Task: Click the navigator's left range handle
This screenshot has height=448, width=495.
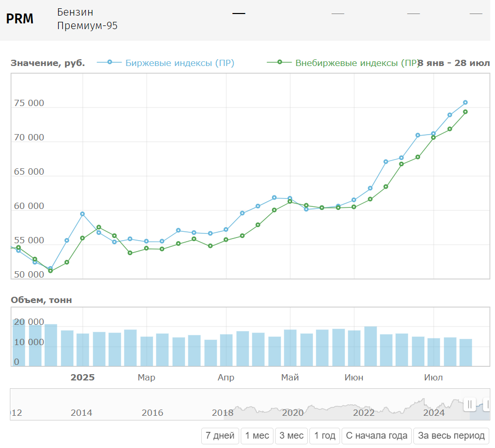Action: pyautogui.click(x=470, y=404)
